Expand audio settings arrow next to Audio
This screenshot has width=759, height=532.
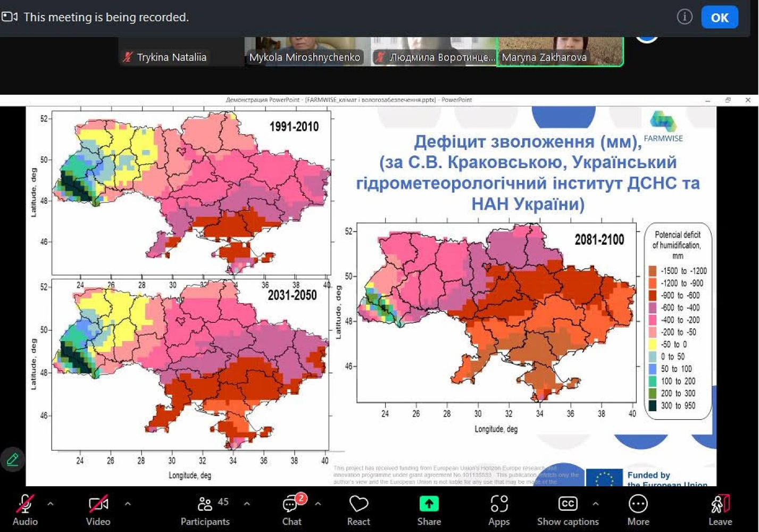click(51, 503)
